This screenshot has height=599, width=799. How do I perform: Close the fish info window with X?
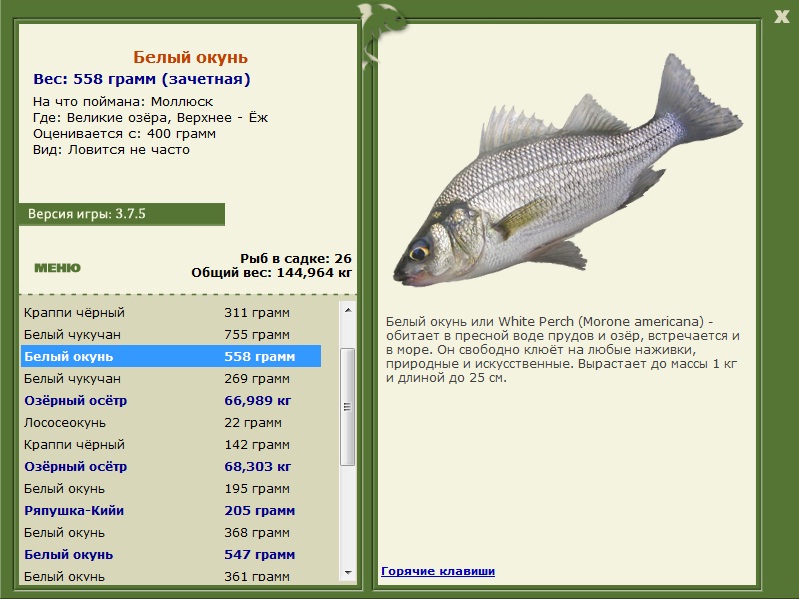781,17
